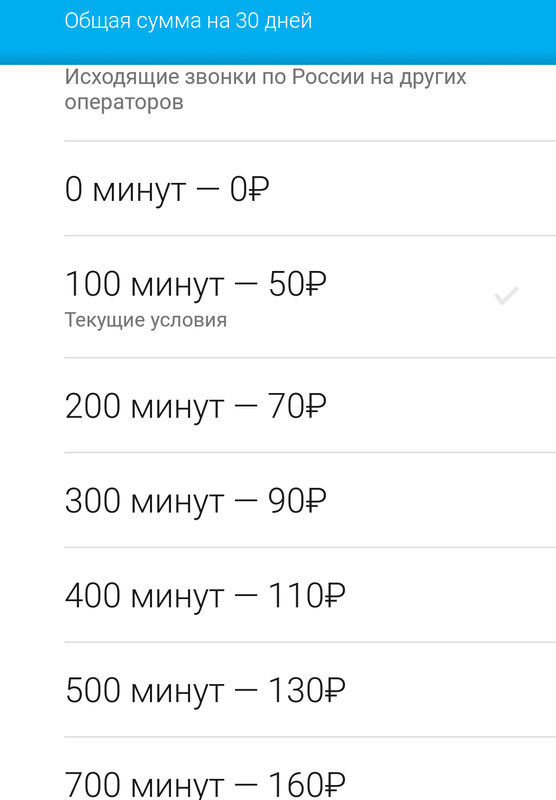Tap the Текущие условия subtitle
The height and width of the screenshot is (800, 556).
pyautogui.click(x=146, y=320)
